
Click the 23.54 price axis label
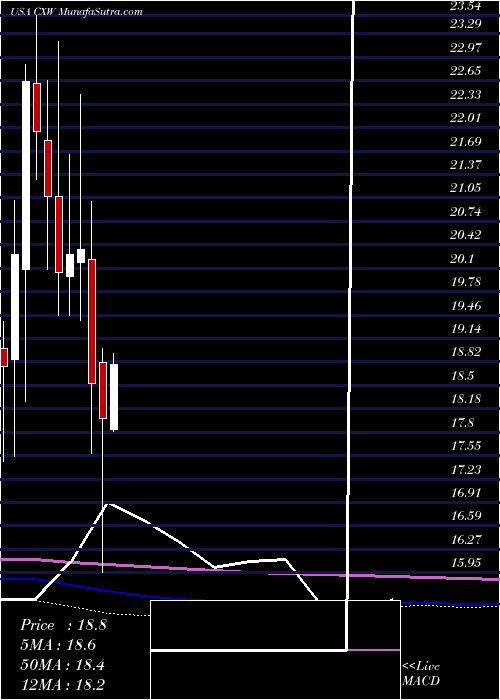465,6
